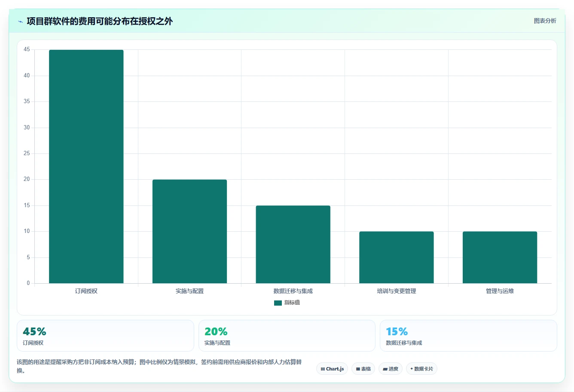
Task: Select the 订阅授权 bar in the chart
Action: pyautogui.click(x=86, y=166)
